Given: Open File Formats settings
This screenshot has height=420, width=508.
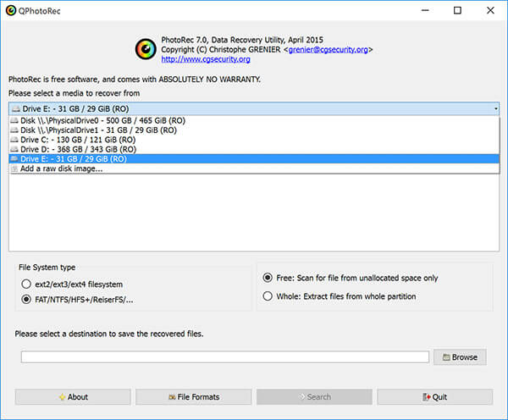Looking at the screenshot, I should click(194, 397).
